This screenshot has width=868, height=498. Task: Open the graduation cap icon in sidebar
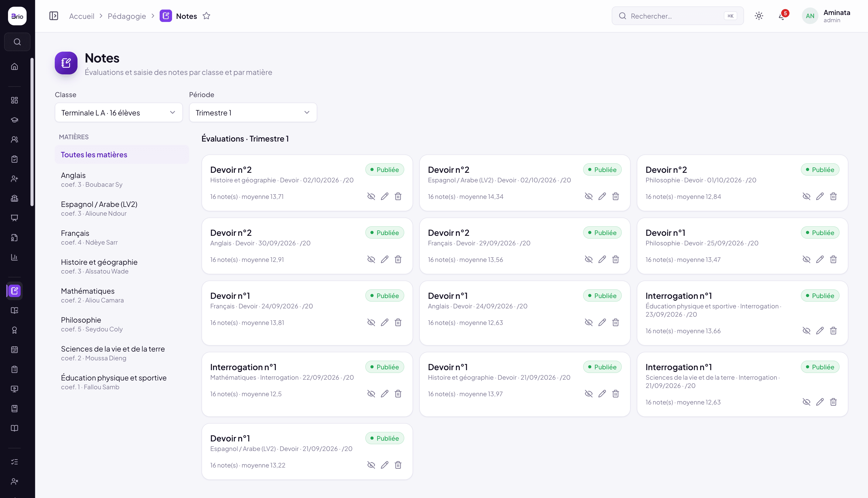(x=14, y=120)
